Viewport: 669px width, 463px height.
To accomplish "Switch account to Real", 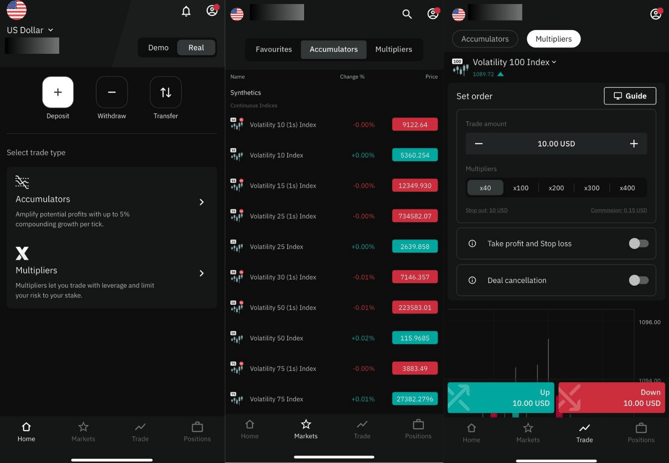I will [196, 48].
